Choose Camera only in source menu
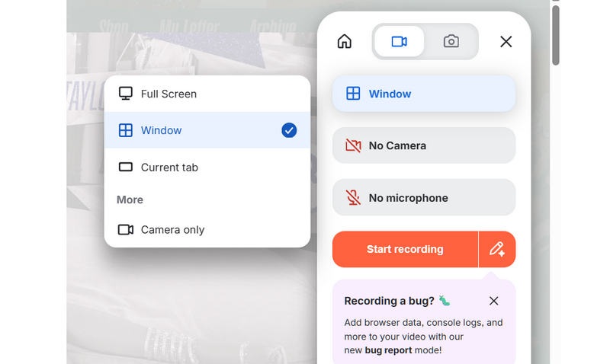Viewport: 610px width, 364px height. tap(207, 229)
